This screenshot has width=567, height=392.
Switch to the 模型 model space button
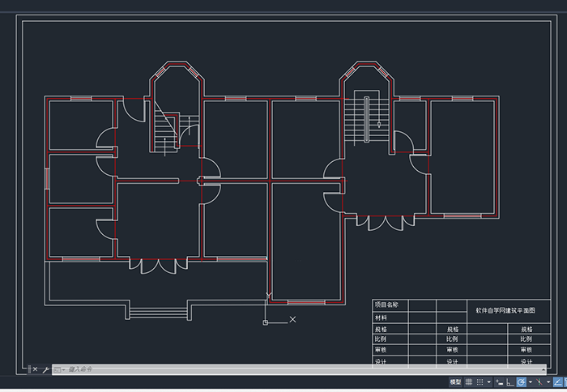pos(455,381)
